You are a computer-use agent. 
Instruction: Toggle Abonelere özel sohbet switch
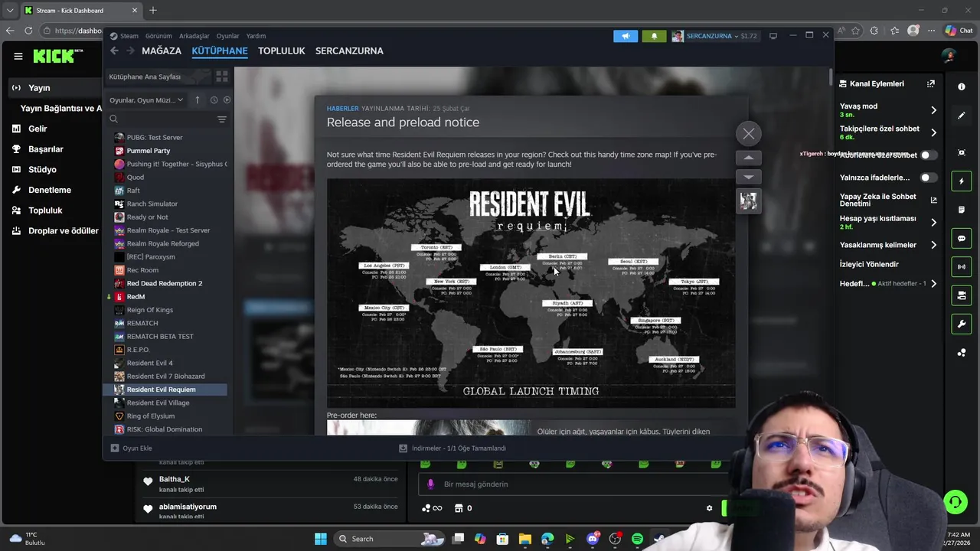tap(929, 155)
